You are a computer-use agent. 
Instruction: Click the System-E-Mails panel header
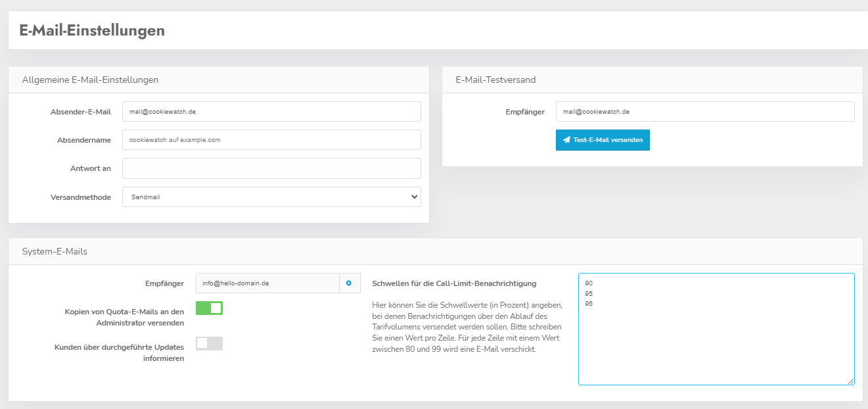pos(55,251)
